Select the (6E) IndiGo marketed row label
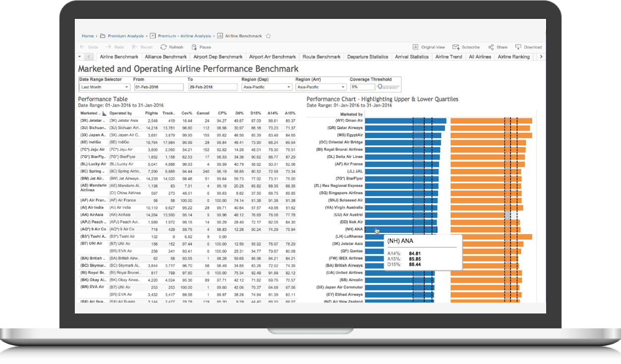 90,142
